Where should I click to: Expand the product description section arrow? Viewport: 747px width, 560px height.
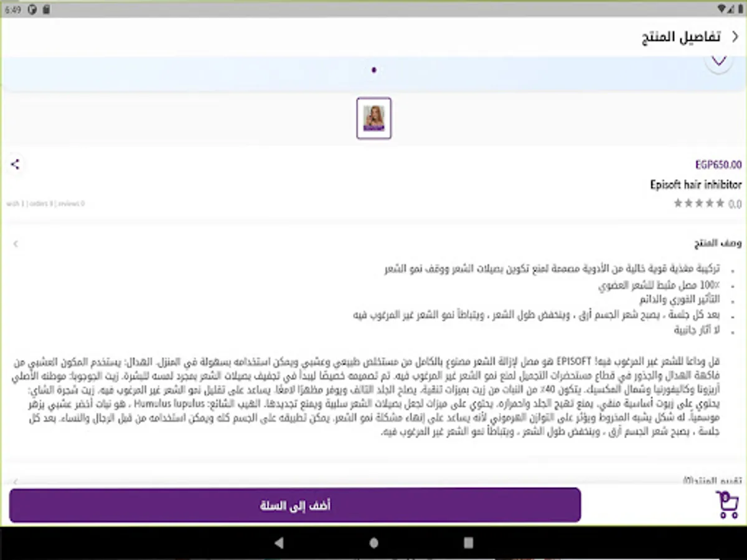[16, 244]
